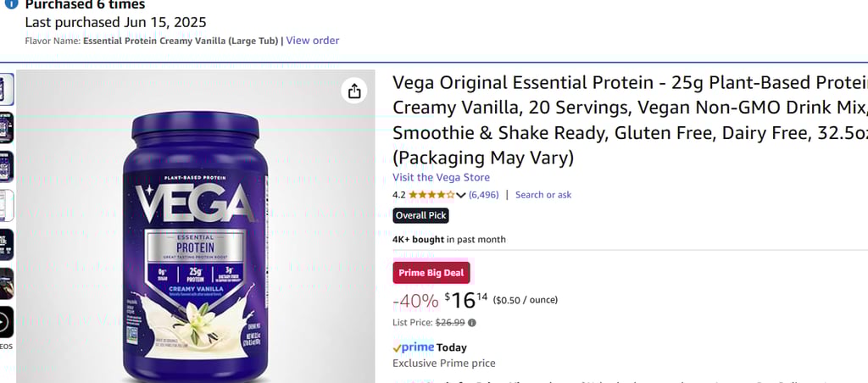Click the blue info icon near "Purchased 6 times"
The width and height of the screenshot is (868, 383).
(11, 4)
